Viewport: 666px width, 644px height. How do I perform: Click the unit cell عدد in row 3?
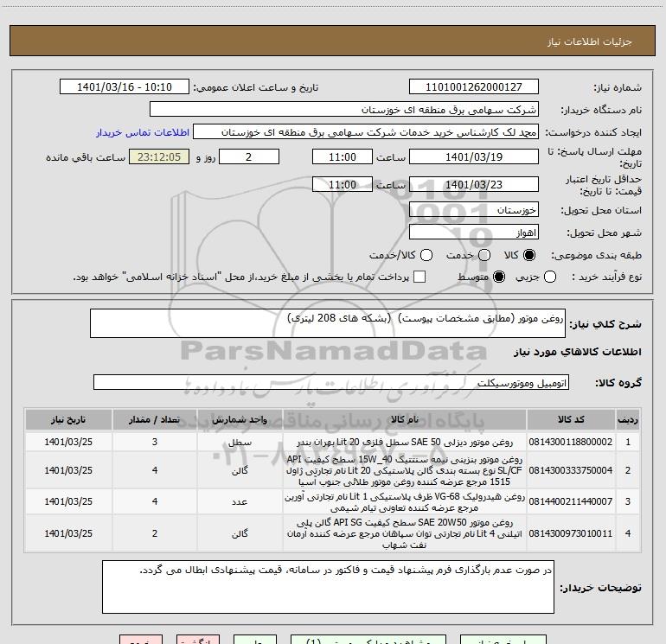pyautogui.click(x=240, y=501)
